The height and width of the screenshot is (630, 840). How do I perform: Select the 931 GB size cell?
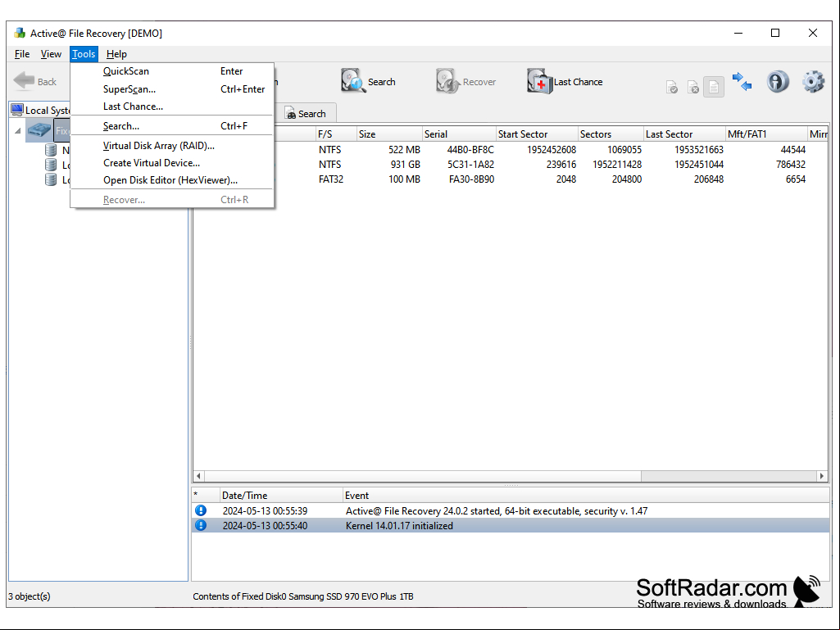405,165
